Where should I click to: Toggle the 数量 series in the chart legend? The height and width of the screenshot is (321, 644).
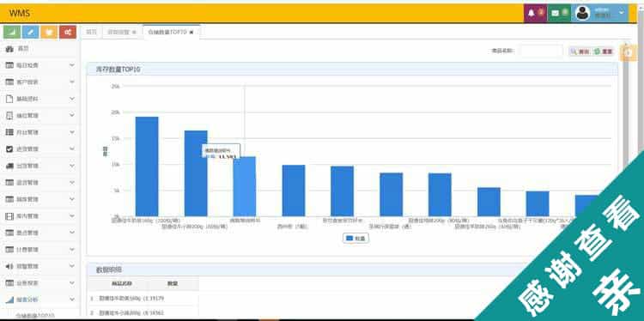(x=355, y=238)
